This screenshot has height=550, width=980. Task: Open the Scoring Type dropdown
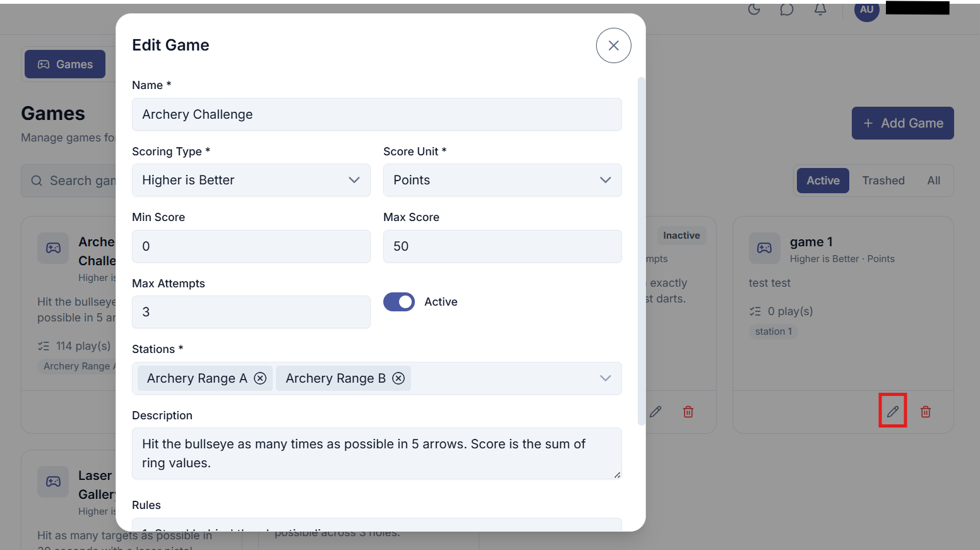(x=251, y=180)
